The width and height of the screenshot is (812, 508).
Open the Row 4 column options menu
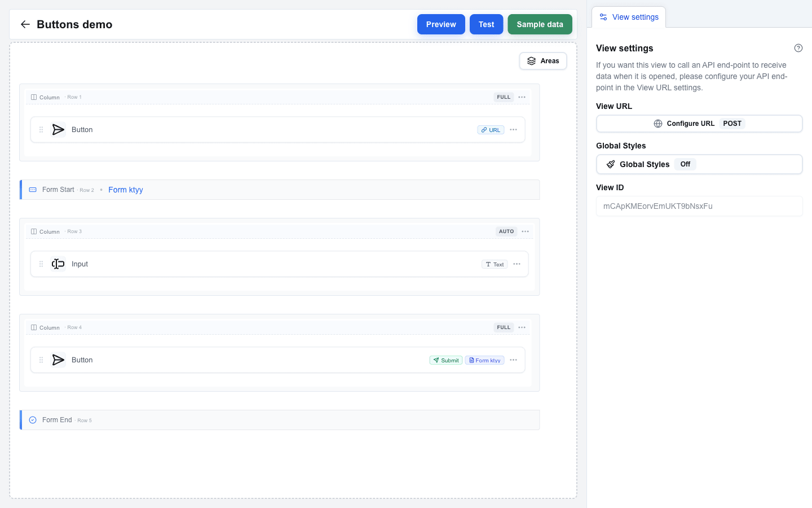pos(522,327)
